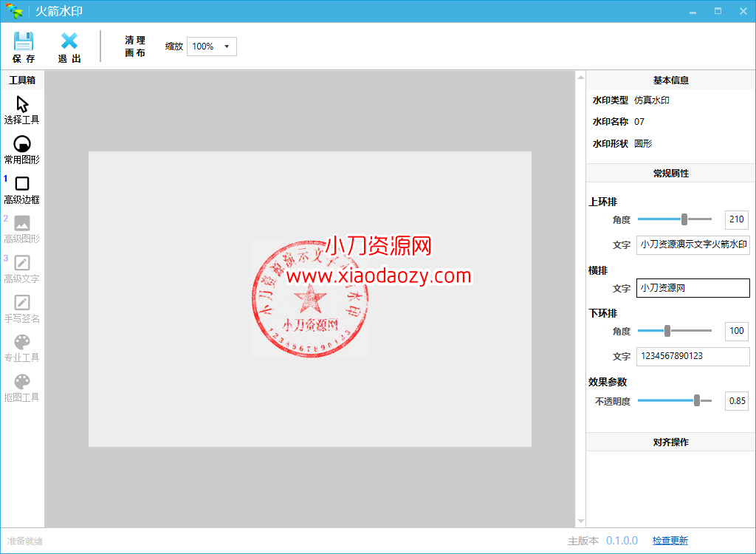This screenshot has height=554, width=756.
Task: Click the 基本信息 panel header
Action: click(x=670, y=80)
